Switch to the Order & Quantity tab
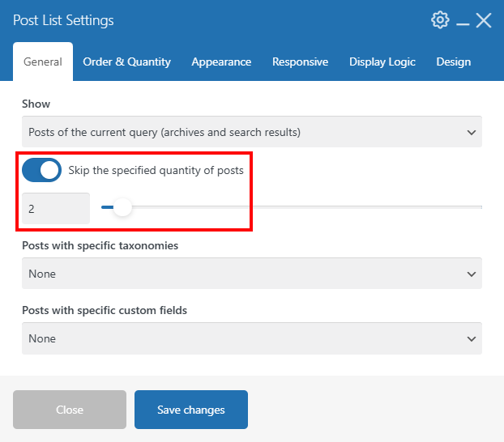 tap(126, 62)
